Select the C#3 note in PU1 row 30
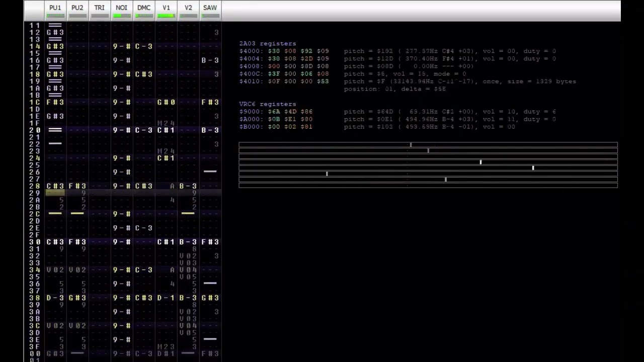The image size is (644, 362). click(x=55, y=242)
